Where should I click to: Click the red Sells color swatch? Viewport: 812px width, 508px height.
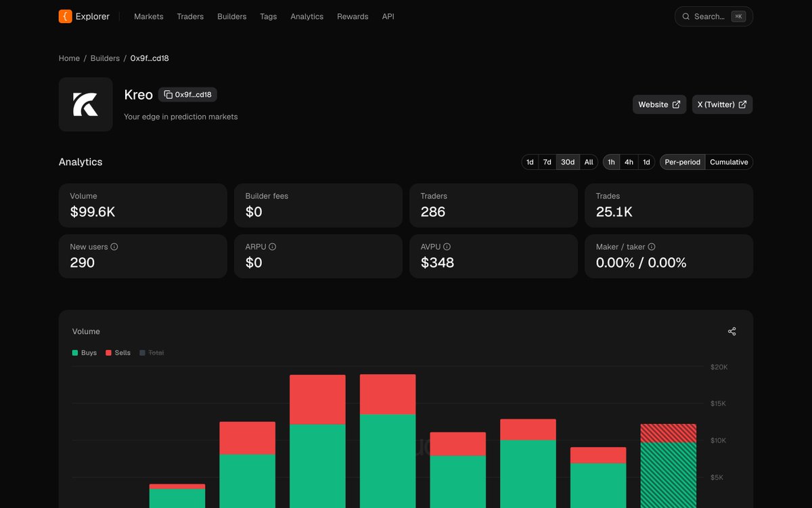(108, 353)
